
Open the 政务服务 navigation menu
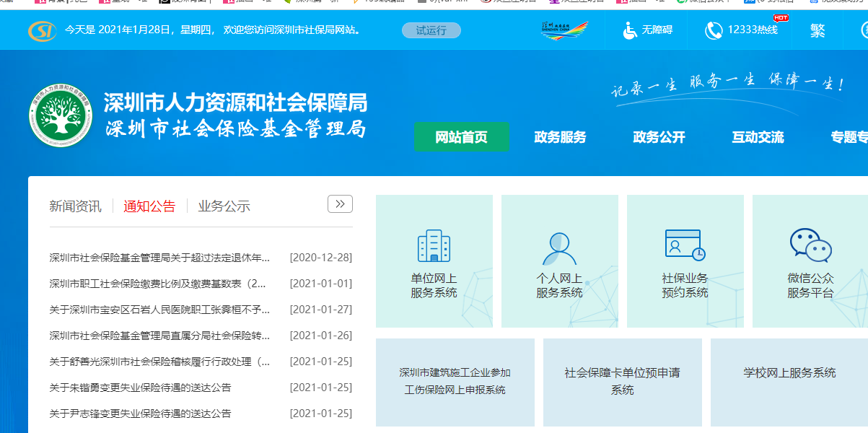point(560,137)
